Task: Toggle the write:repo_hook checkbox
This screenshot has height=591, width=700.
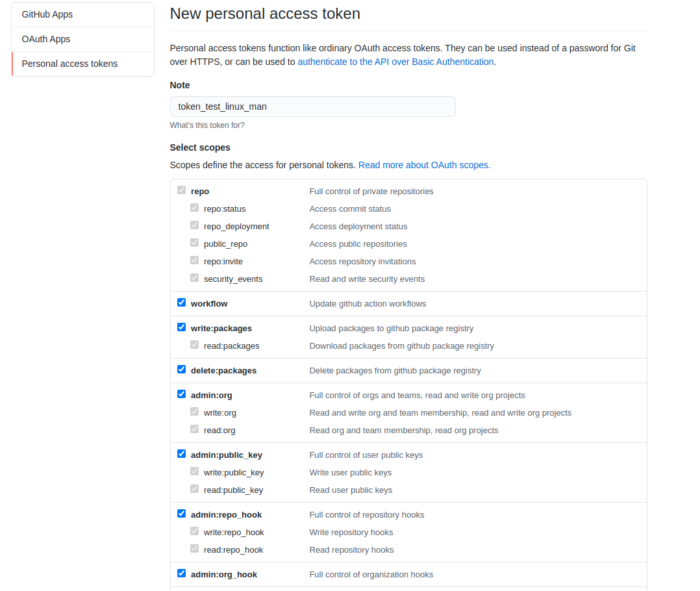Action: [x=194, y=531]
